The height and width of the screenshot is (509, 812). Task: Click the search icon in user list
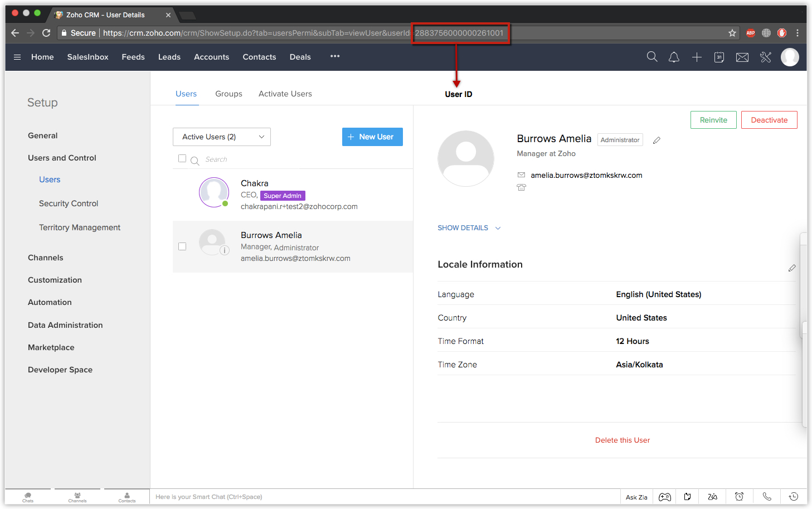(195, 161)
